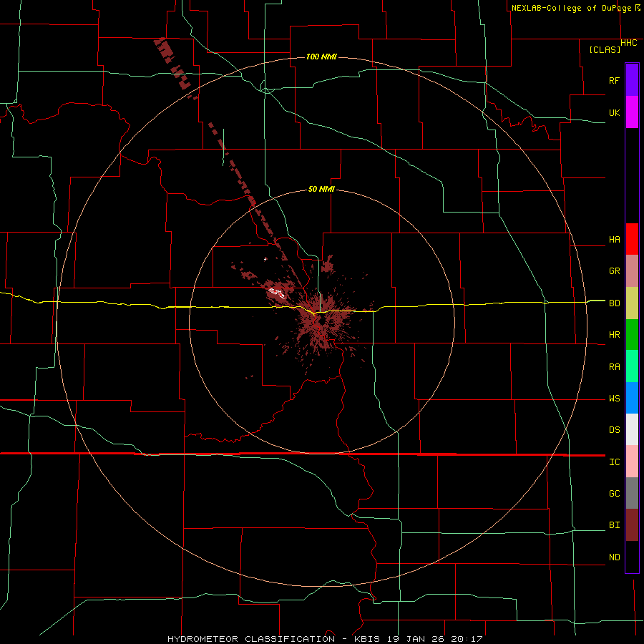Image resolution: width=644 pixels, height=644 pixels.
Task: Click the "WS" legend label
Action: click(x=614, y=399)
